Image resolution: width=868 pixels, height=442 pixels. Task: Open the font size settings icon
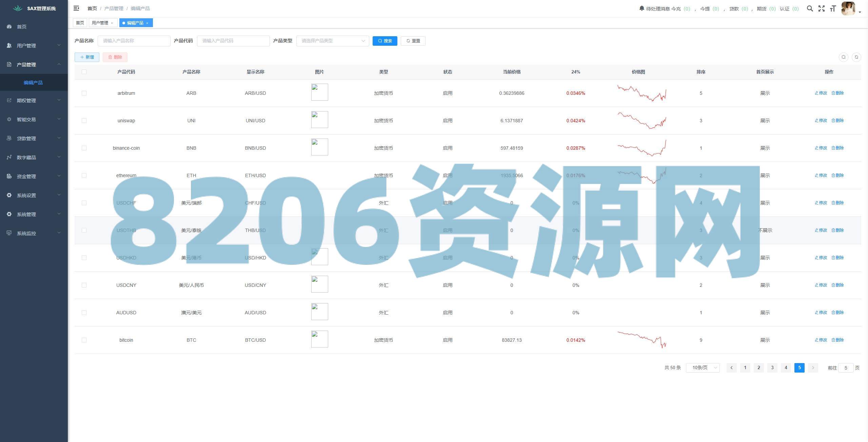click(x=833, y=8)
